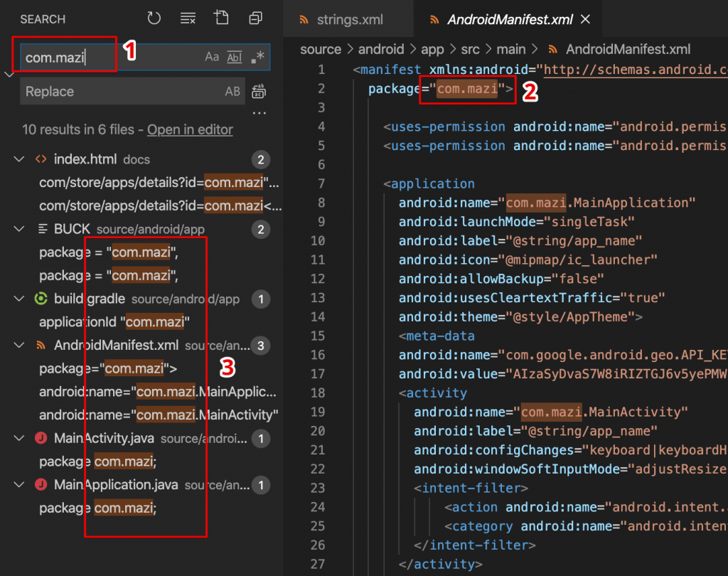Click the Collapse All results icon

[255, 18]
